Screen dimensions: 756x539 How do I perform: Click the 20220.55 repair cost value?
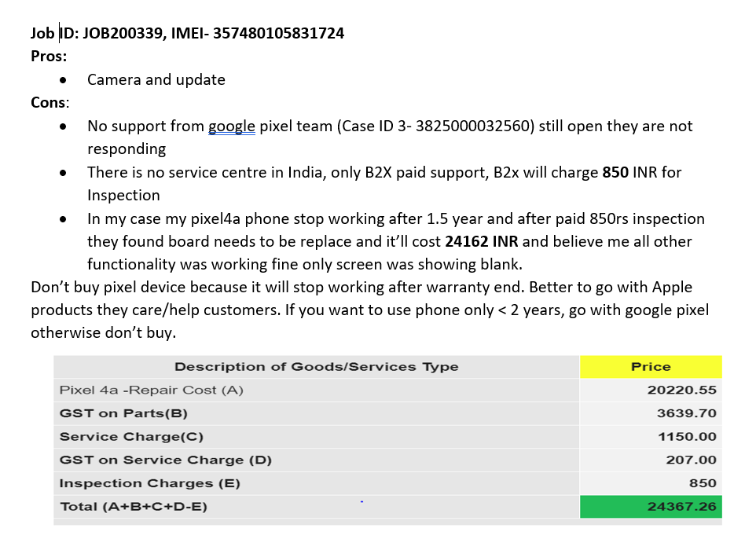pyautogui.click(x=682, y=390)
